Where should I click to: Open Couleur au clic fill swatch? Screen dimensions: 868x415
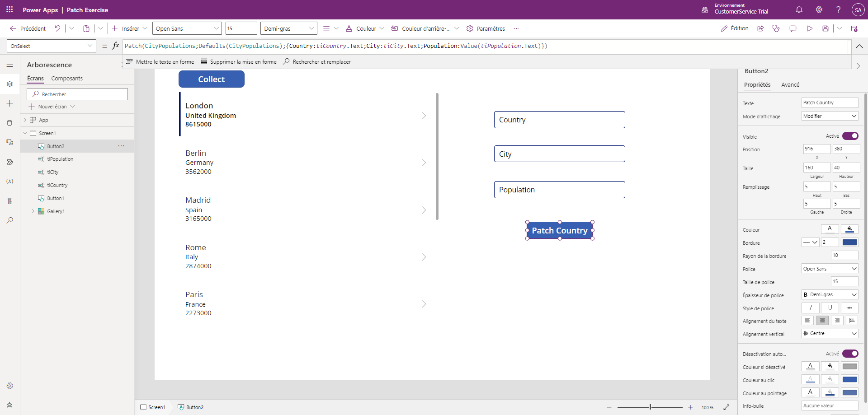pos(830,379)
